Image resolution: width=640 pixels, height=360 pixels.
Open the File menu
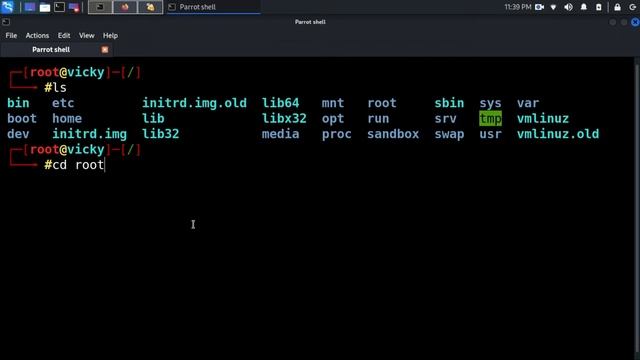[11, 36]
